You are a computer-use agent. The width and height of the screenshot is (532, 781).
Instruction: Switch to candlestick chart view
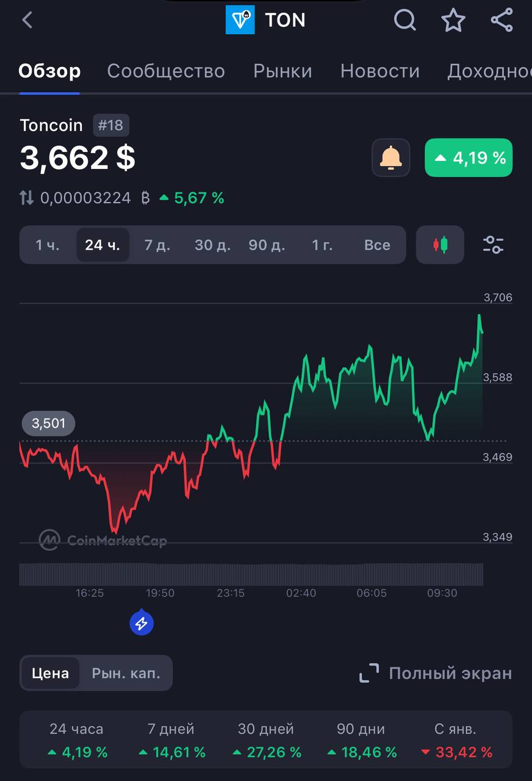click(440, 245)
